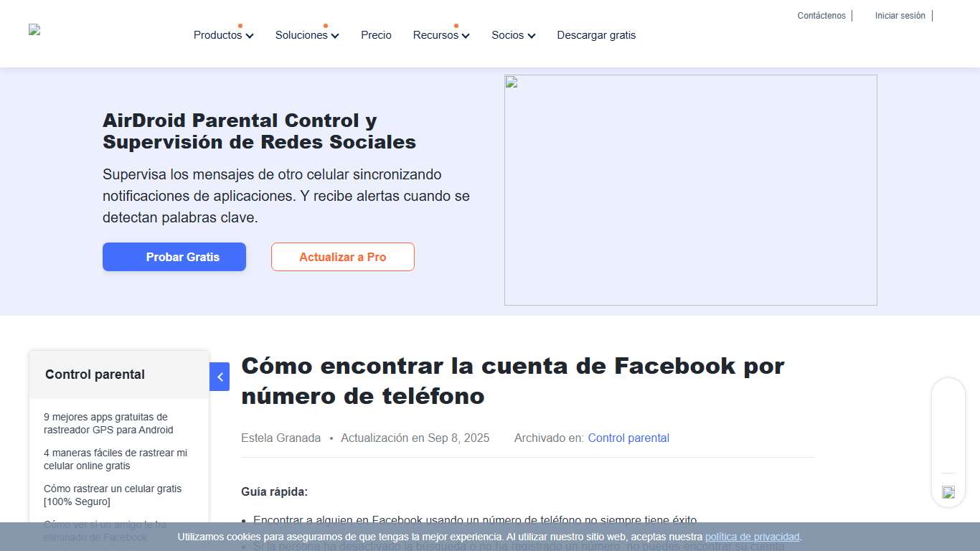Expand the Socios dropdown
Viewport: 980px width, 551px height.
[x=513, y=34]
